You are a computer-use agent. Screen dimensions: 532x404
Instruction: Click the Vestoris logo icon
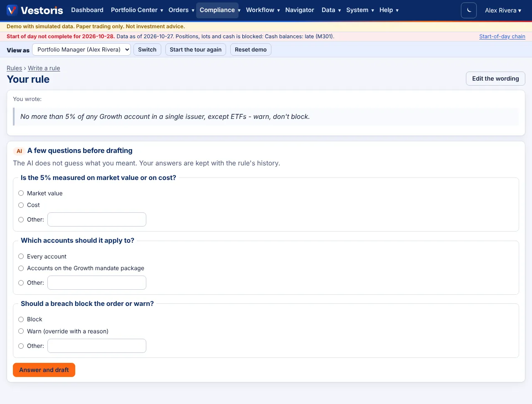click(x=12, y=10)
